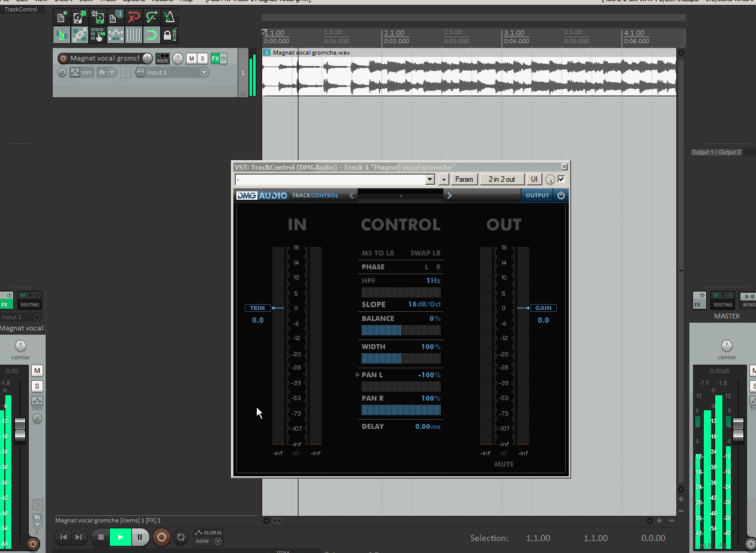Click the green Redo toolbar icon
Image resolution: width=756 pixels, height=553 pixels.
(x=152, y=17)
